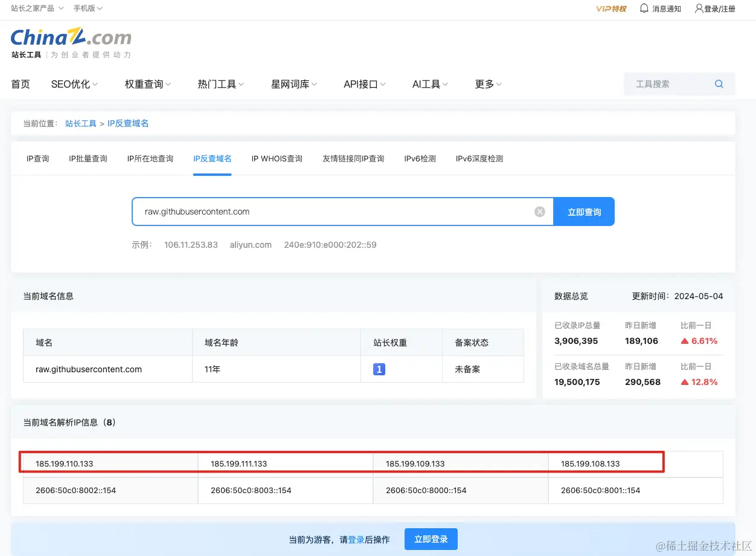Expand 站长之家产品 dropdown

point(37,8)
